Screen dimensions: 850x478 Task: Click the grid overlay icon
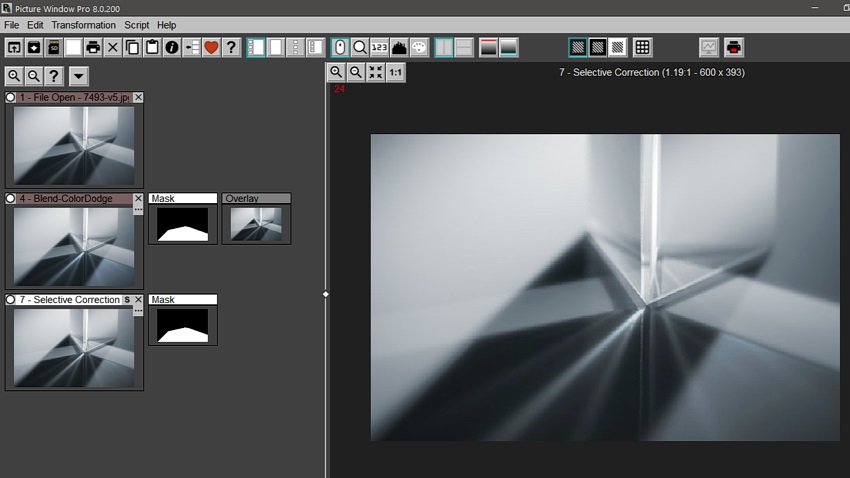point(643,47)
